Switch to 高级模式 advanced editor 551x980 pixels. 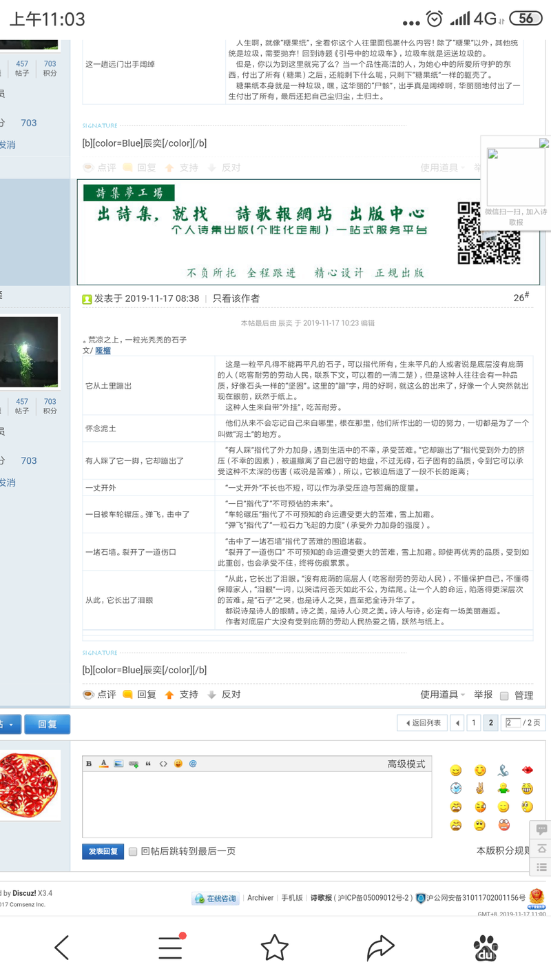[x=406, y=764]
